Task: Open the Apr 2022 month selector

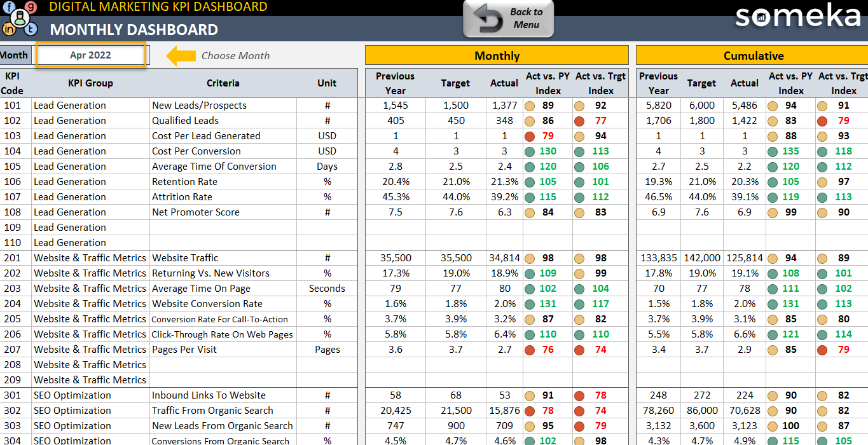Action: [x=90, y=55]
